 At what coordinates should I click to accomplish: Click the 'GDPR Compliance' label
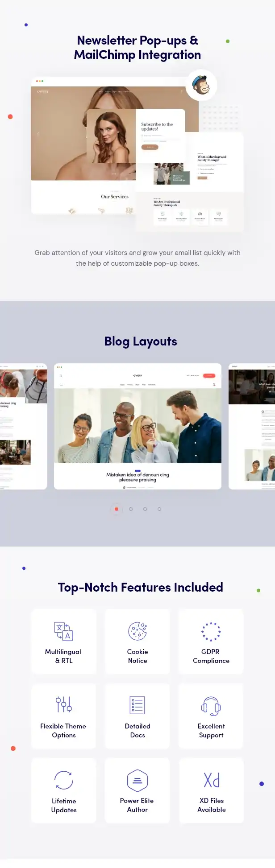[211, 656]
